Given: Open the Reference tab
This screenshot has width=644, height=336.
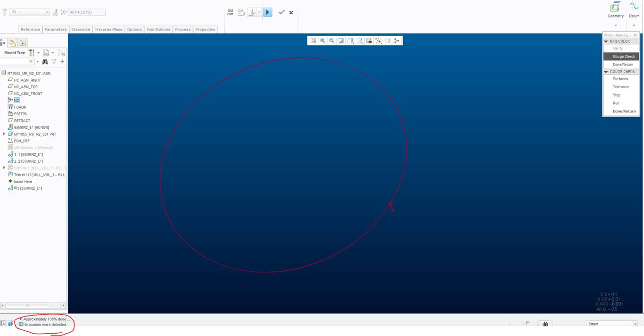Looking at the screenshot, I should point(30,29).
